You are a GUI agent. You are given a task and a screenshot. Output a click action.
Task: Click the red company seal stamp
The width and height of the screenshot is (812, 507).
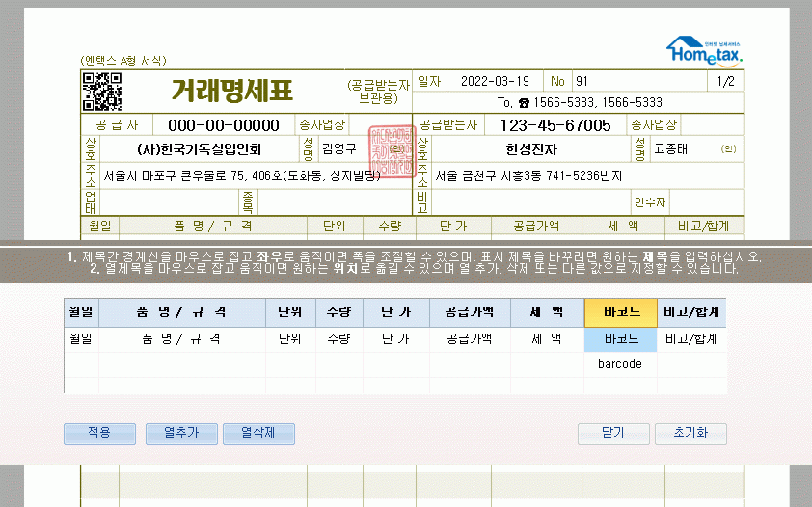[x=392, y=151]
